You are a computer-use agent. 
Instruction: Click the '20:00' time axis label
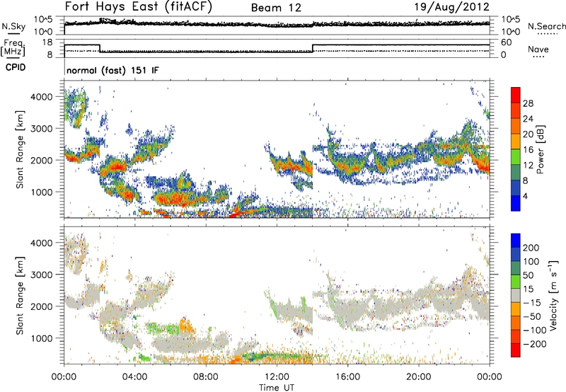(419, 377)
